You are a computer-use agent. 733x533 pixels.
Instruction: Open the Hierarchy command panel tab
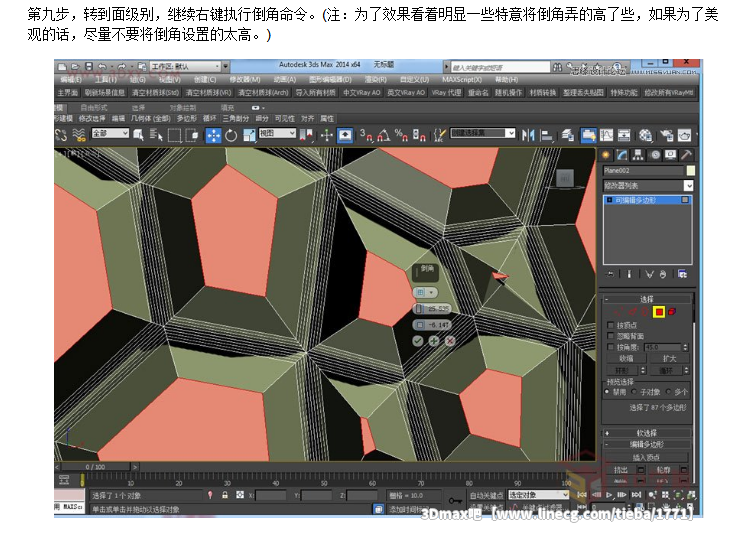click(638, 155)
